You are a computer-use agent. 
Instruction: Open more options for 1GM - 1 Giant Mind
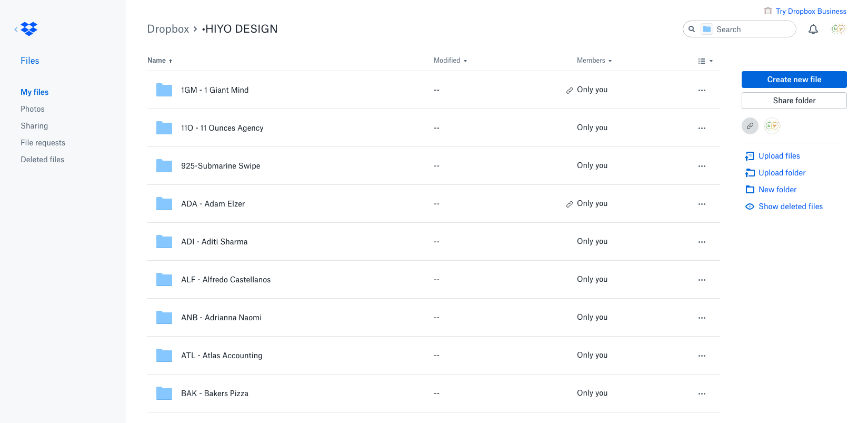click(x=702, y=91)
